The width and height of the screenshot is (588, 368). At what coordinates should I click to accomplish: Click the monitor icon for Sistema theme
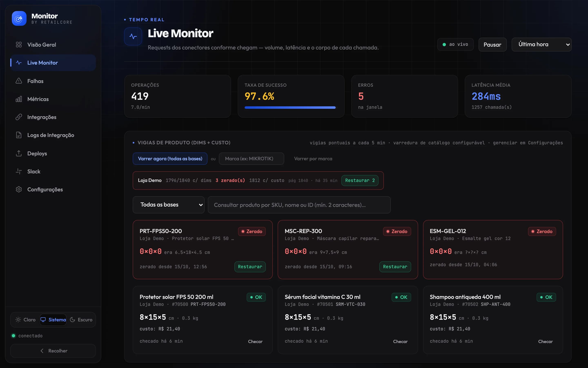[x=43, y=320]
